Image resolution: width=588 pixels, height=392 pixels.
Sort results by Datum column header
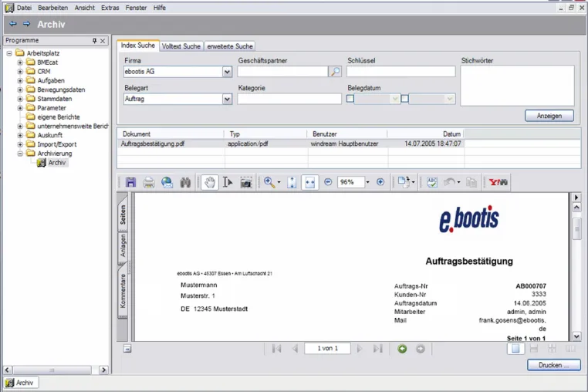pos(426,134)
